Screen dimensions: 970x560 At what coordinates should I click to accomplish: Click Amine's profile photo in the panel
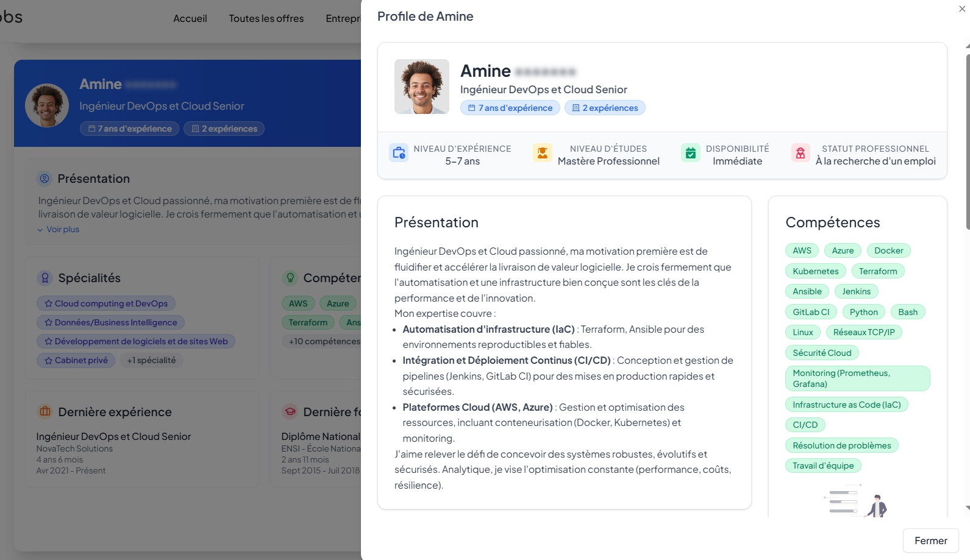[x=421, y=87]
